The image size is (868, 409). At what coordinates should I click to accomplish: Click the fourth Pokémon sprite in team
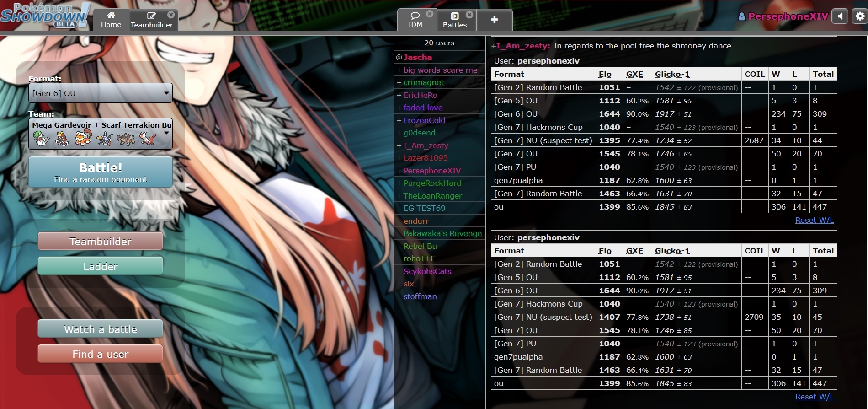pos(105,138)
